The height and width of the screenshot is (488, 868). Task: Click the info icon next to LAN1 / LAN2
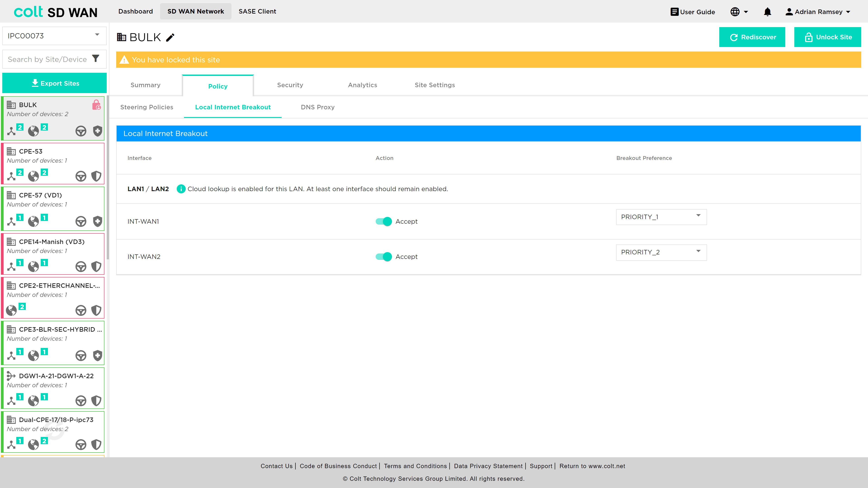[181, 189]
